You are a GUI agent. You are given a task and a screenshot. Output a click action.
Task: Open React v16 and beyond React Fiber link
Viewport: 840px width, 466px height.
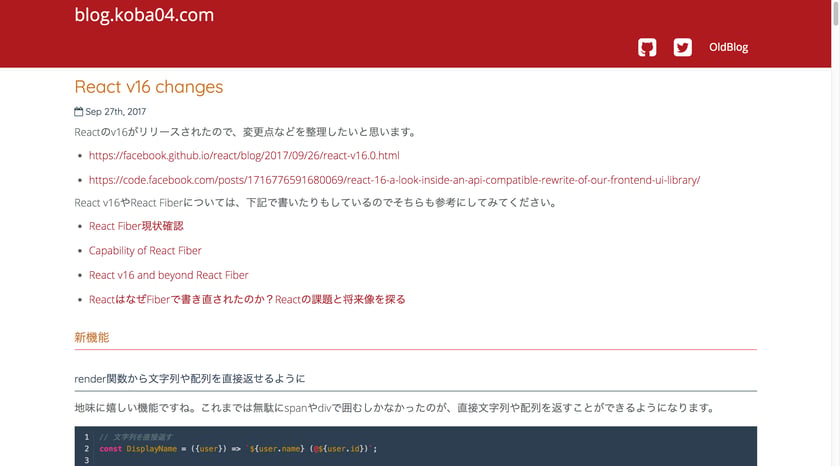169,275
